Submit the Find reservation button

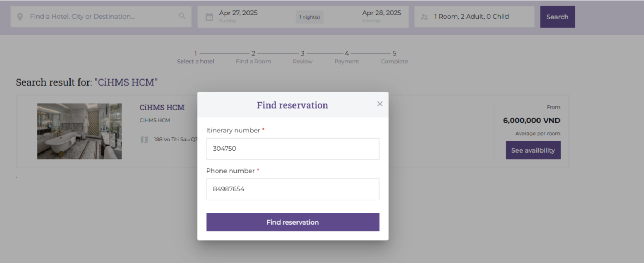pos(292,222)
